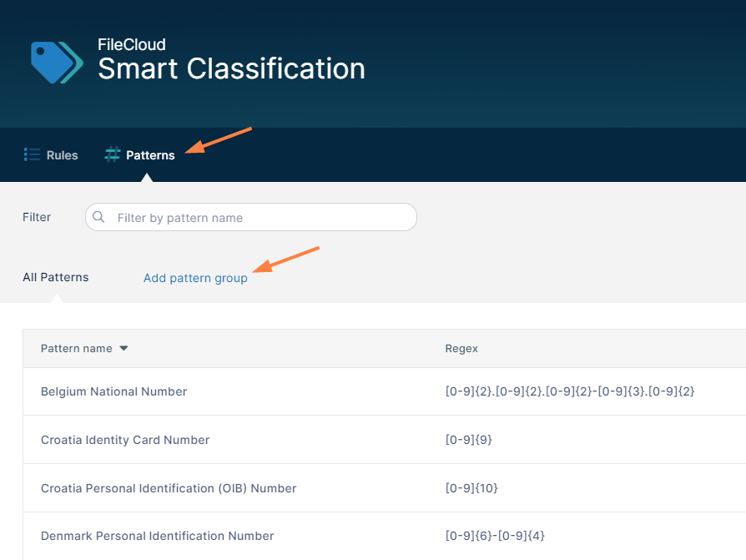This screenshot has height=560, width=746.
Task: Click the Pattern name column header
Action: tap(77, 348)
